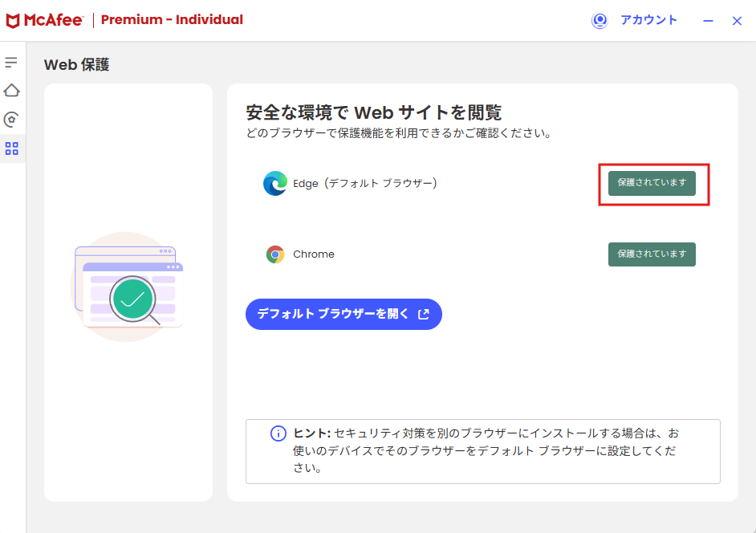Viewport: 756px width, 533px height.
Task: Click the external-link icon on blue button
Action: (424, 315)
